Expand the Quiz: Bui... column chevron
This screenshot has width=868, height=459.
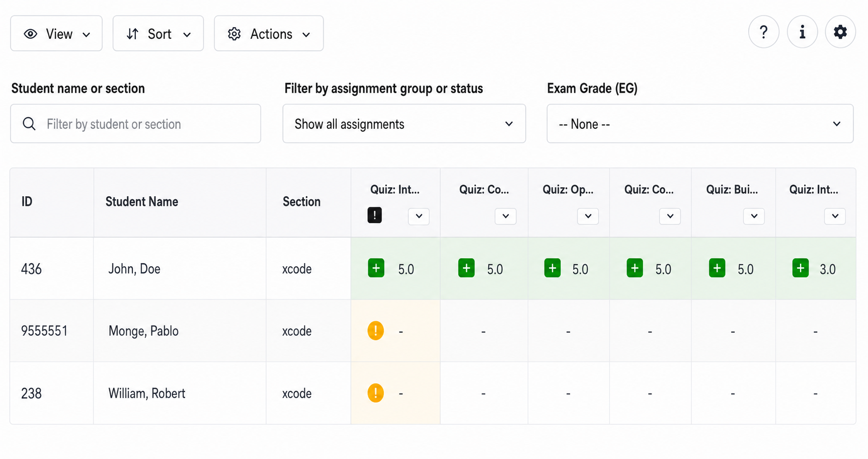pos(754,216)
